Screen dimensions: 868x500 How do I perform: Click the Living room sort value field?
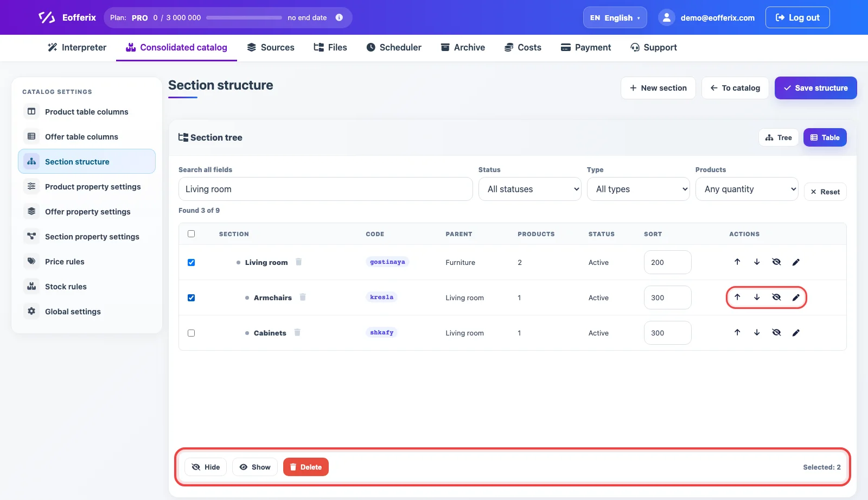coord(667,262)
